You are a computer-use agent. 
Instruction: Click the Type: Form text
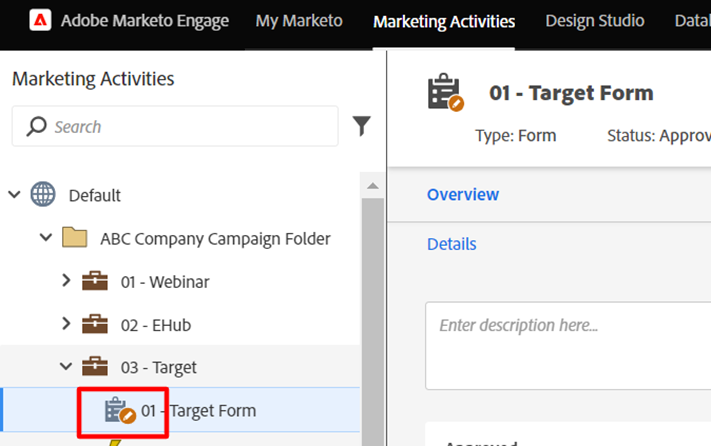tap(516, 136)
